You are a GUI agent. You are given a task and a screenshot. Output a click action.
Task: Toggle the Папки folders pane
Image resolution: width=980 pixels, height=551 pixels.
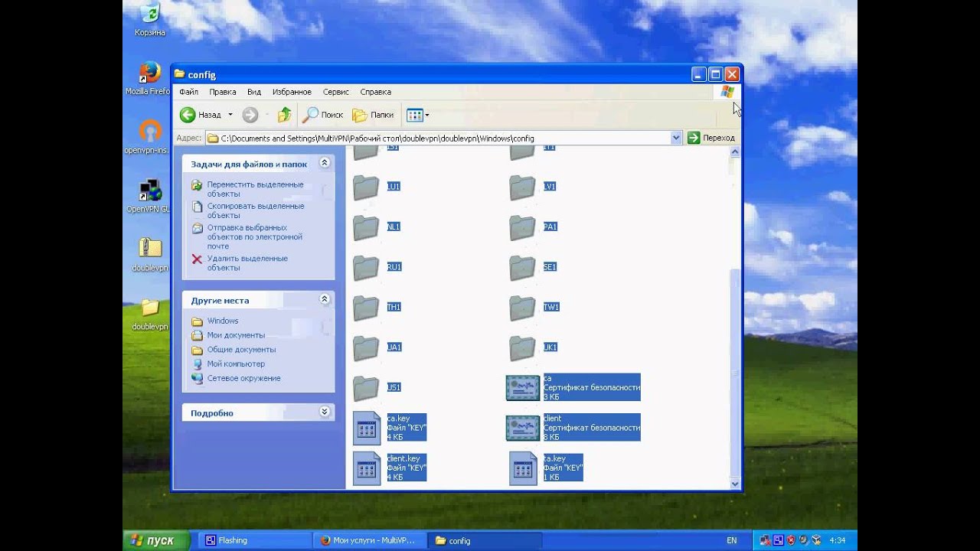[x=373, y=115]
